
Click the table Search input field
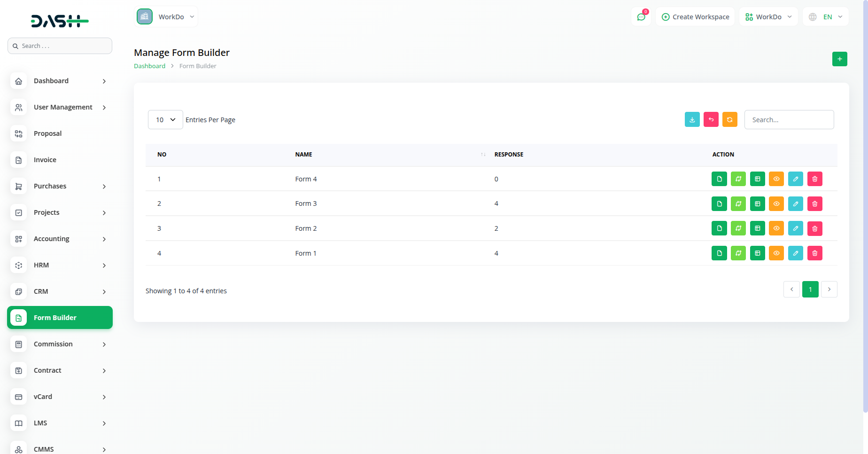789,120
